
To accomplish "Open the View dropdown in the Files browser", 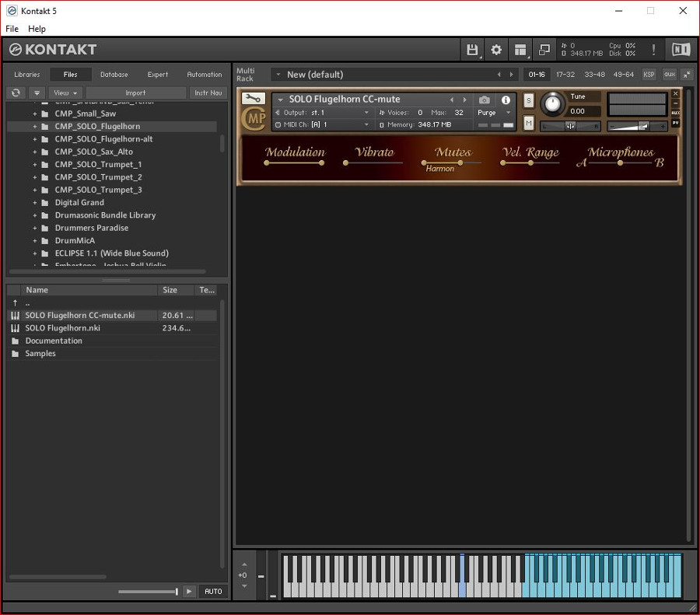I will (65, 93).
